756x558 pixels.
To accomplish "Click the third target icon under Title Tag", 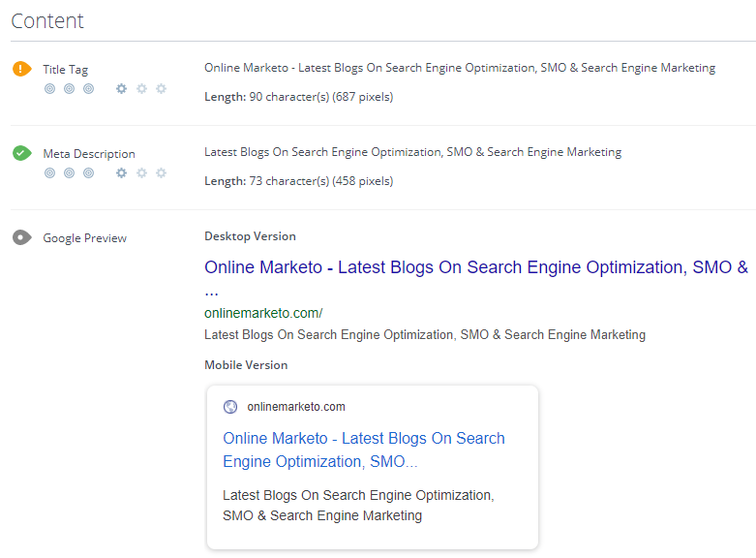I will [x=88, y=89].
